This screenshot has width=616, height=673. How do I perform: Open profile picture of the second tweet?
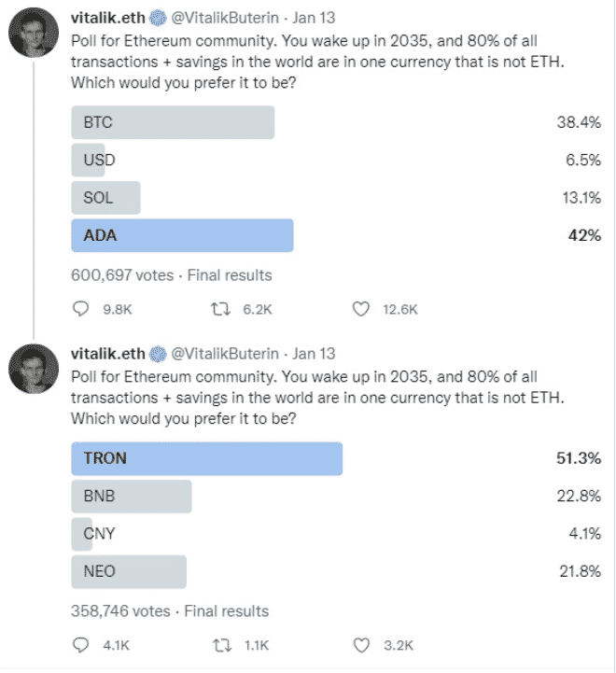tap(34, 369)
